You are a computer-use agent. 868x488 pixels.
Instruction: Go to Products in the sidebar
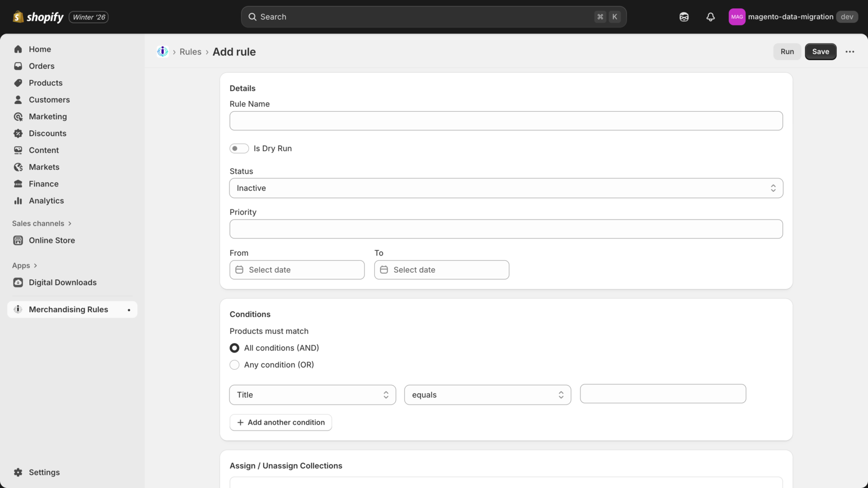pos(46,83)
